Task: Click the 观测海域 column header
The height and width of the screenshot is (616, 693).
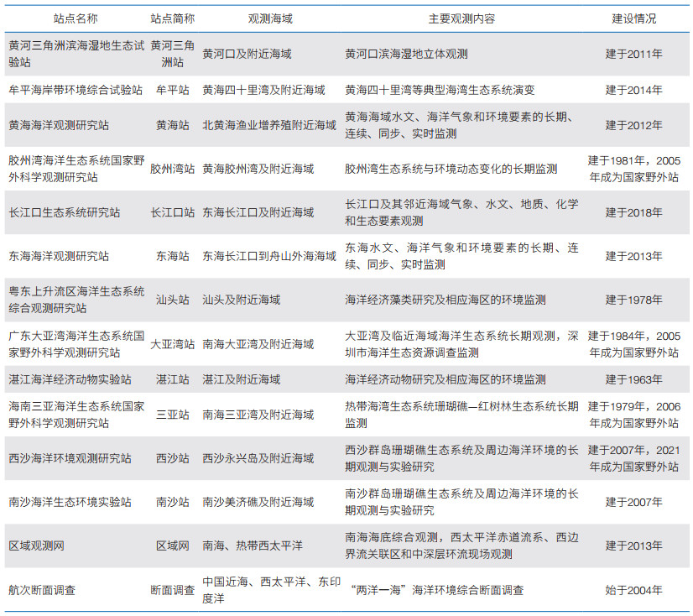Action: pyautogui.click(x=270, y=18)
